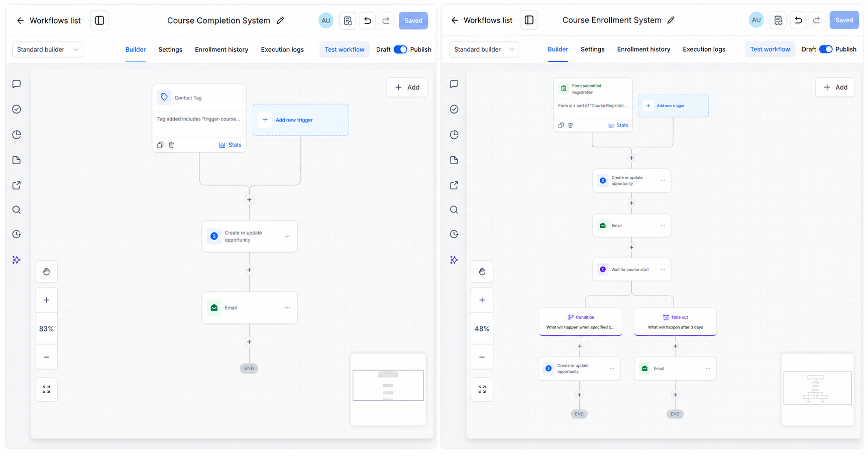This screenshot has height=457, width=868.
Task: Open Settings tab in Course Completion window
Action: tap(170, 49)
